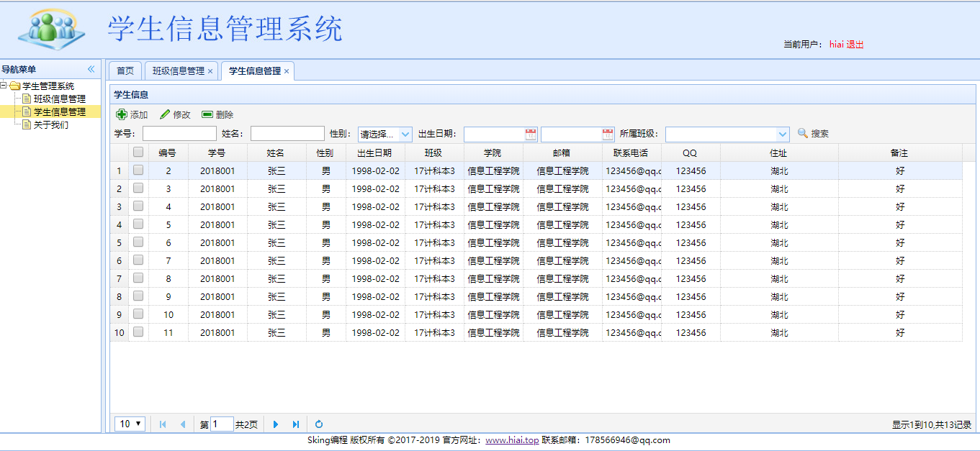Screen dimensions: 980x451
Task: Click the 班级信息管理 tree node page icon
Action: (27, 99)
